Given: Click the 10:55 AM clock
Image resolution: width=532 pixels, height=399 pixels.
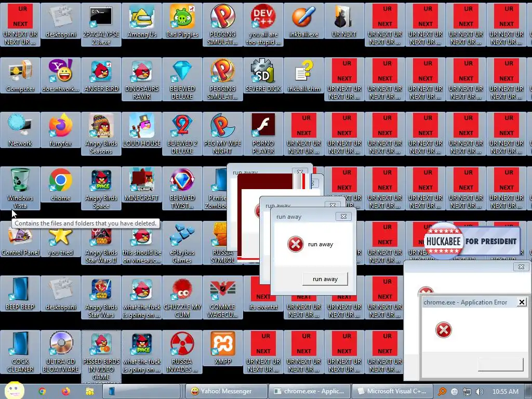Looking at the screenshot, I should [505, 392].
